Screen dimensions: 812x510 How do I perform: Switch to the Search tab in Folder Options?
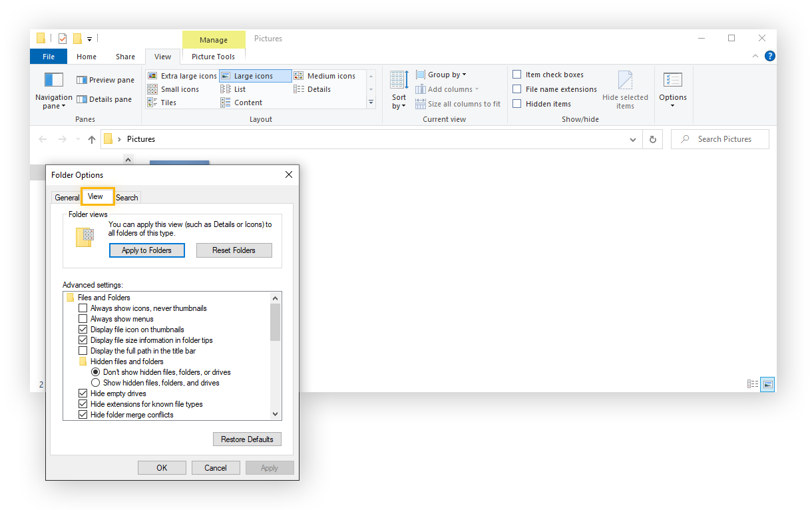(126, 197)
